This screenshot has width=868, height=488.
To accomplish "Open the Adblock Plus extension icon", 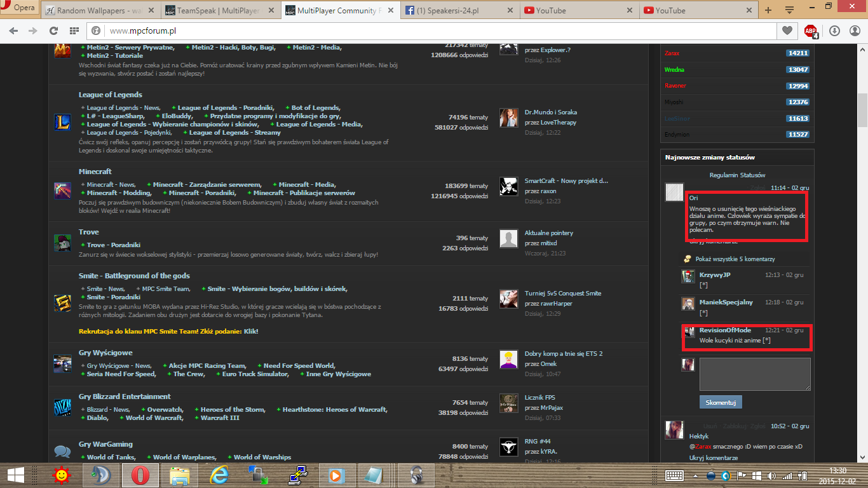I will (x=811, y=30).
